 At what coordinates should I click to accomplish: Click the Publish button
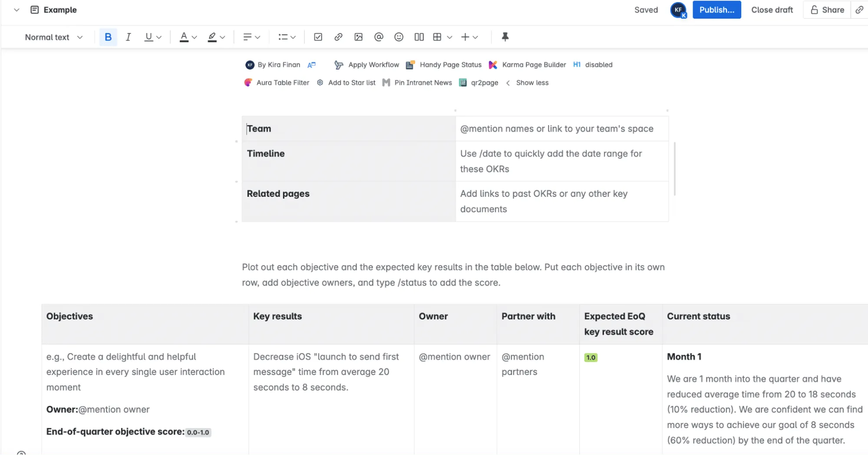click(x=716, y=10)
